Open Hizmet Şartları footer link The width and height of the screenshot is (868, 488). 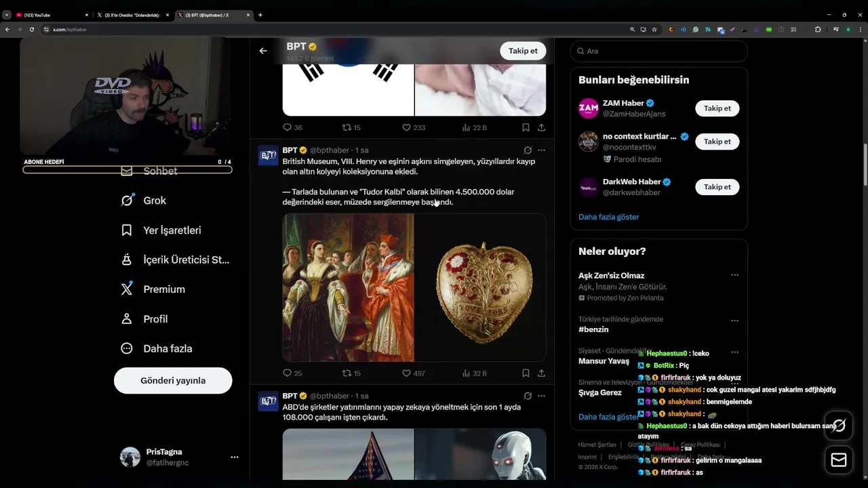[x=597, y=445]
